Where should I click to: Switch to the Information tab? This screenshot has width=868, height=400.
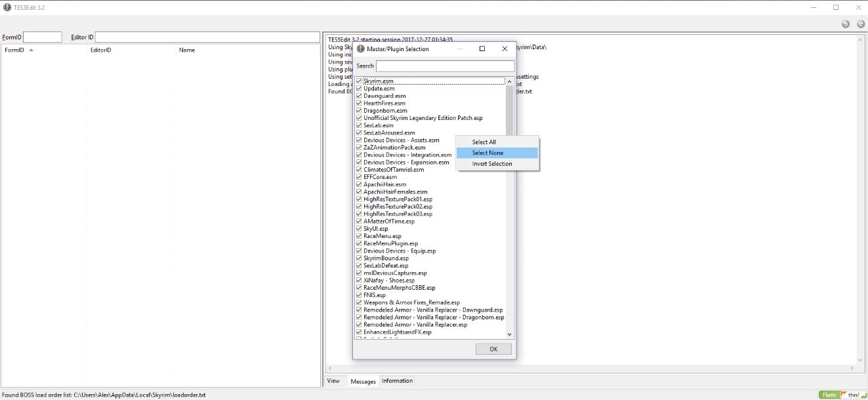398,380
